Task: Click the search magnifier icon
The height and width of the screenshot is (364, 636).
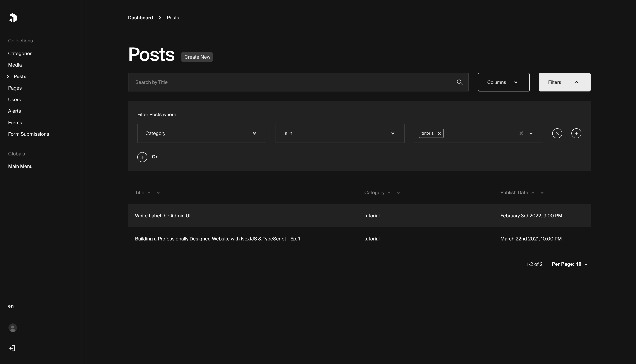Action: tap(459, 82)
